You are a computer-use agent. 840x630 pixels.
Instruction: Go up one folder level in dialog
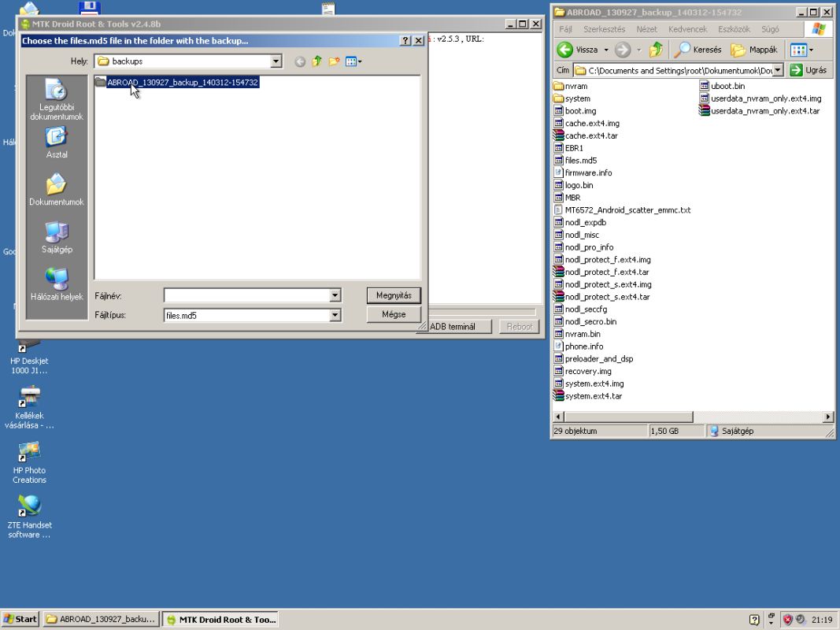pyautogui.click(x=317, y=61)
